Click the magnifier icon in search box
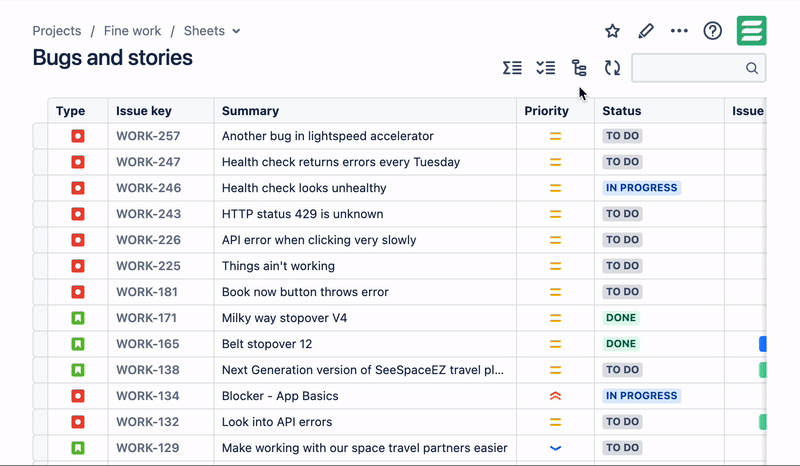The image size is (800, 466). pos(752,68)
